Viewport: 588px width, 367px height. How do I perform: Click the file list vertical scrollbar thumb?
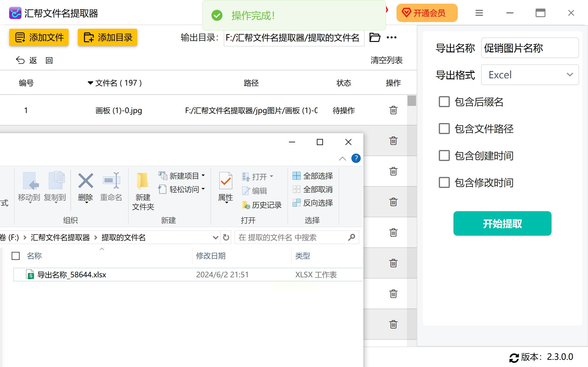pyautogui.click(x=412, y=101)
